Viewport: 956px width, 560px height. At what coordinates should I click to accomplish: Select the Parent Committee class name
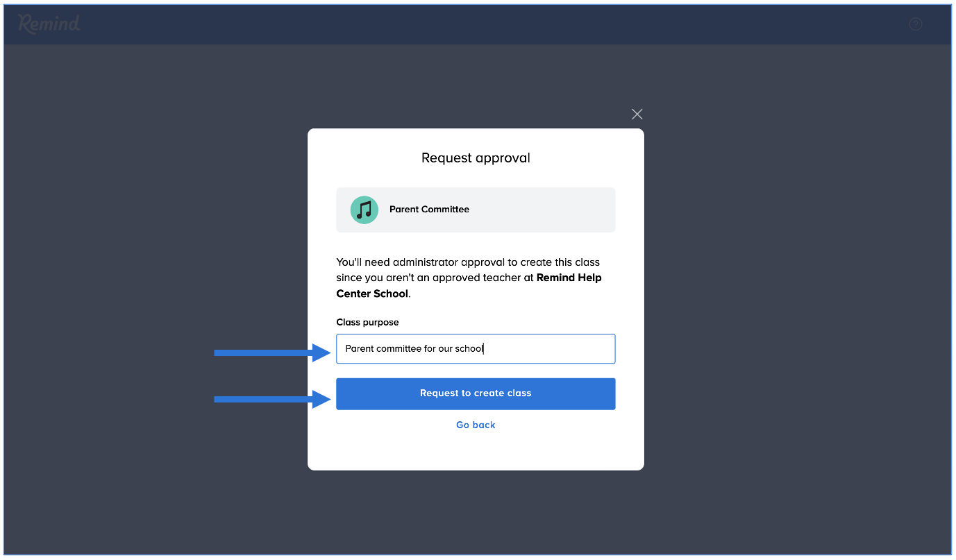(x=429, y=210)
